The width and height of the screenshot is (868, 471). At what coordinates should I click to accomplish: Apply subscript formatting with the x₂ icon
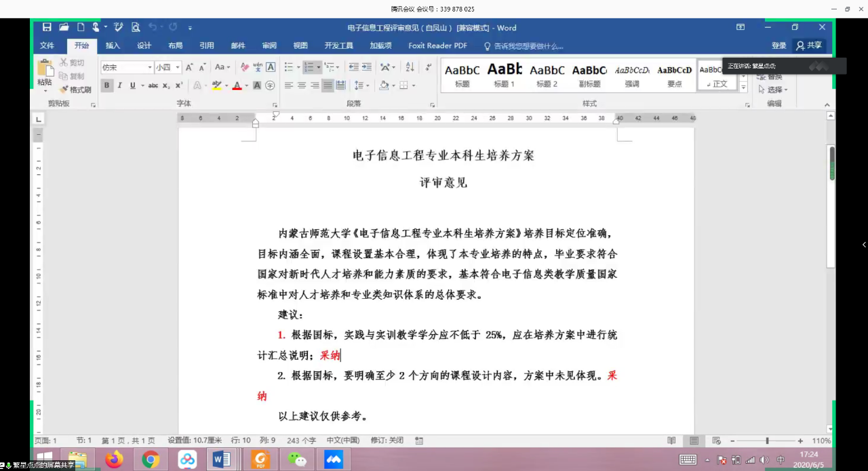pyautogui.click(x=166, y=85)
